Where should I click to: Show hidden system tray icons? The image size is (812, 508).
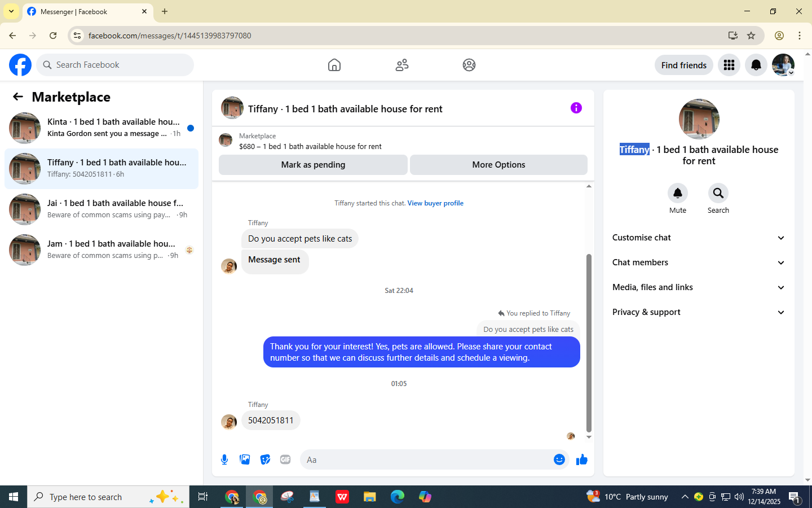685,497
